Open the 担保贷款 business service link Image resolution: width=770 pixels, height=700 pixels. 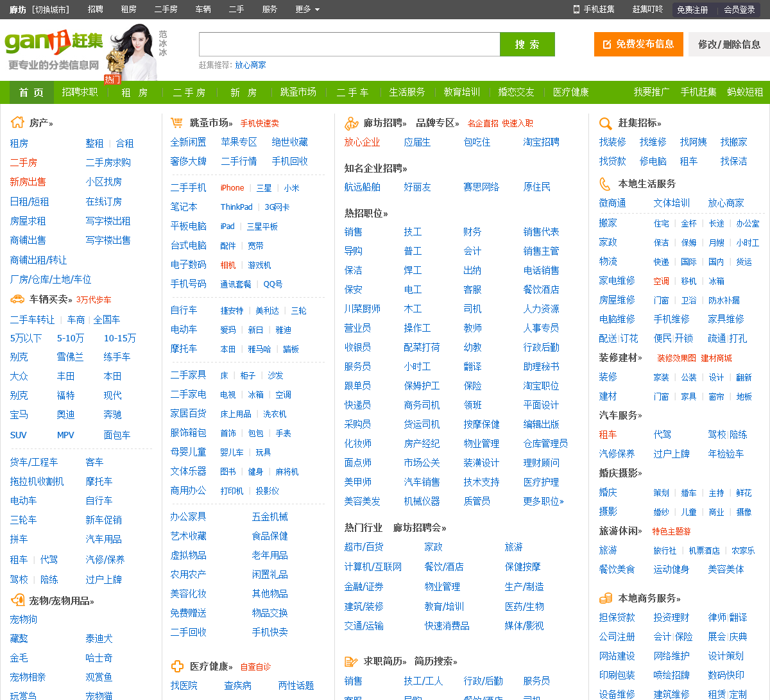617,618
